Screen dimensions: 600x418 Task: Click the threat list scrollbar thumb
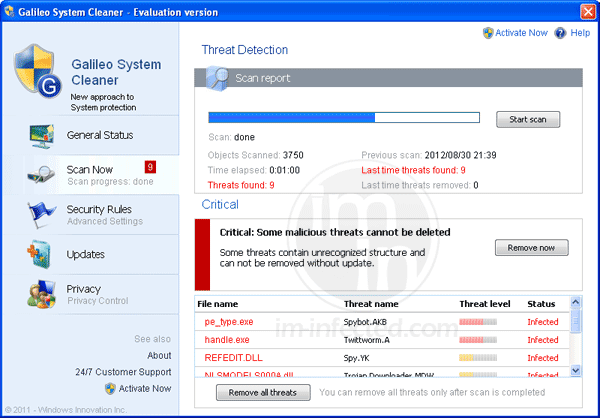click(x=576, y=321)
